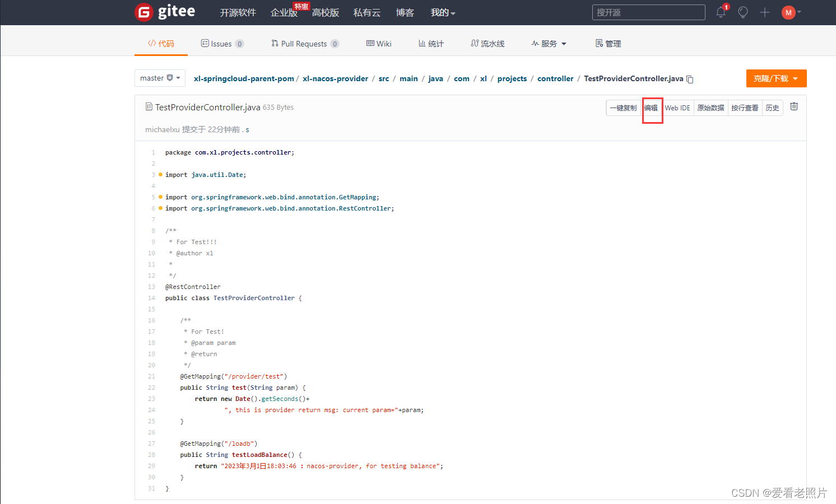
Task: Copy file path using the copy icon
Action: pyautogui.click(x=690, y=80)
